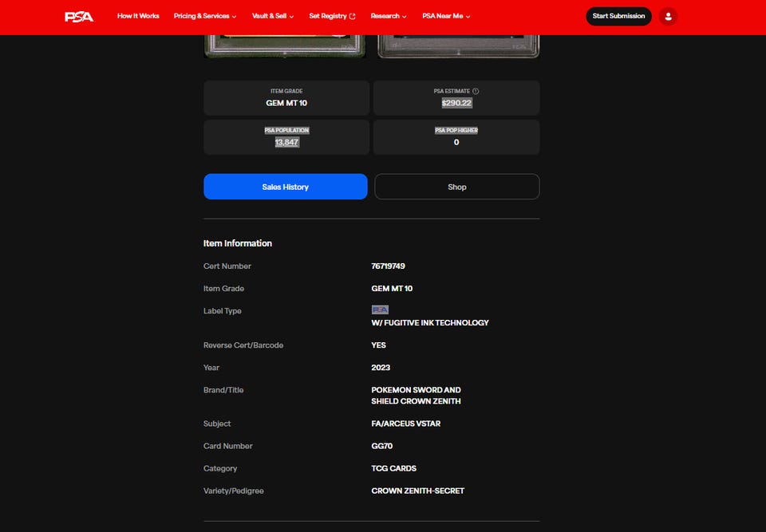Select the subject FA/ARCEUS VSTAR
The height and width of the screenshot is (532, 766).
(405, 424)
